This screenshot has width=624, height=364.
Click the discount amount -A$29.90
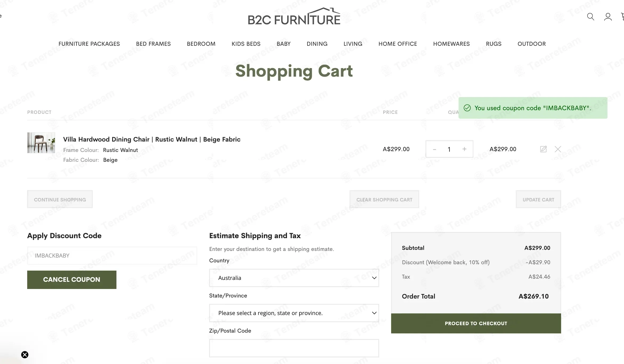coord(538,262)
